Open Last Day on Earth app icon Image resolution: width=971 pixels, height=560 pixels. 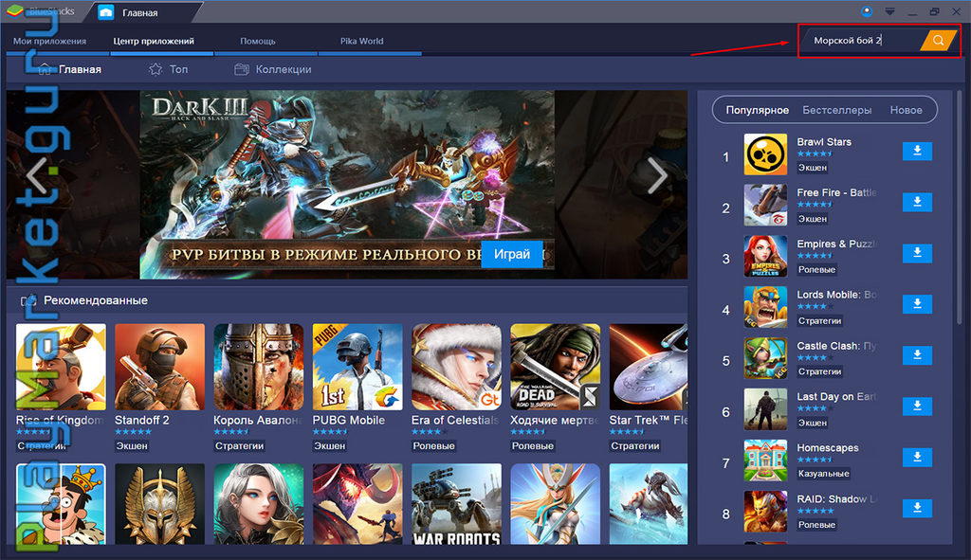[x=765, y=409]
